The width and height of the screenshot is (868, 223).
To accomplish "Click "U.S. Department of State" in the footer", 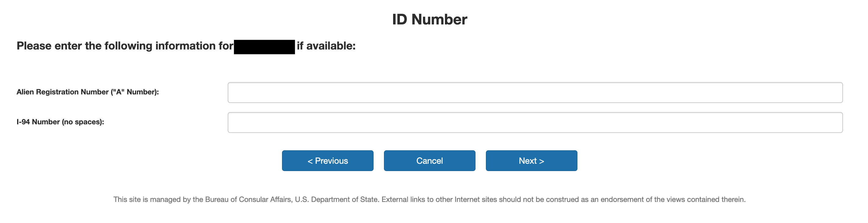I will pos(337,199).
